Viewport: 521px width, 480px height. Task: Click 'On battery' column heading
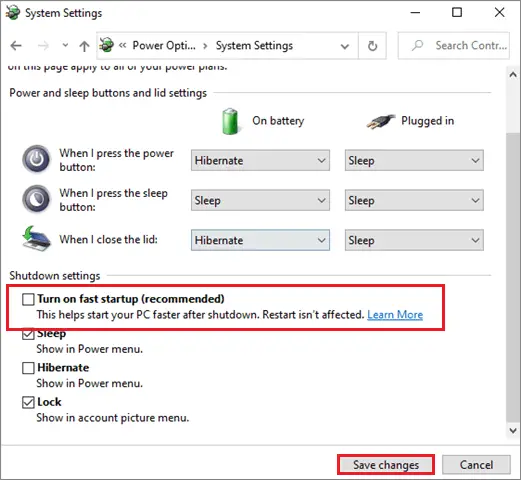click(278, 121)
